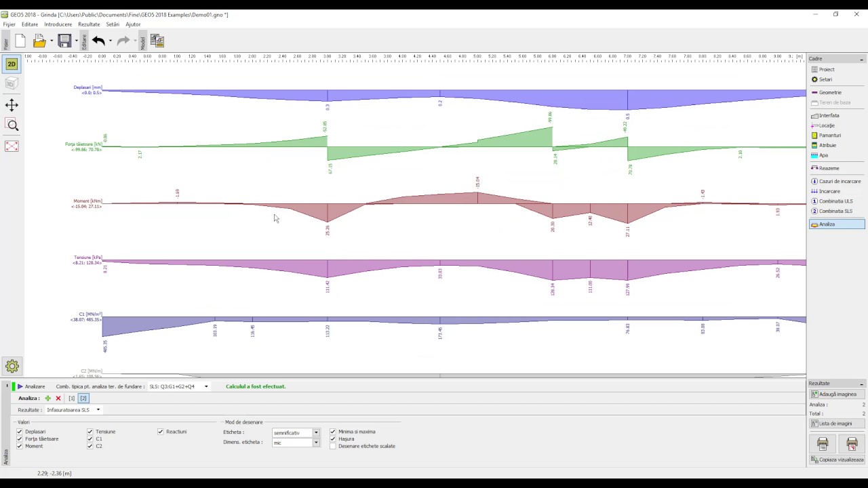This screenshot has width=868, height=488.
Task: Print with the left printer icon in Rezultate
Action: click(823, 443)
